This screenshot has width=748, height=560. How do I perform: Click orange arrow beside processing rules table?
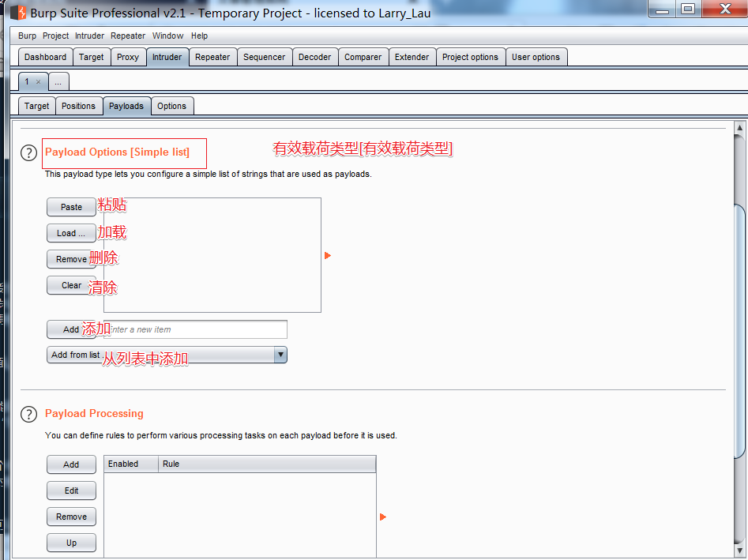pyautogui.click(x=382, y=517)
